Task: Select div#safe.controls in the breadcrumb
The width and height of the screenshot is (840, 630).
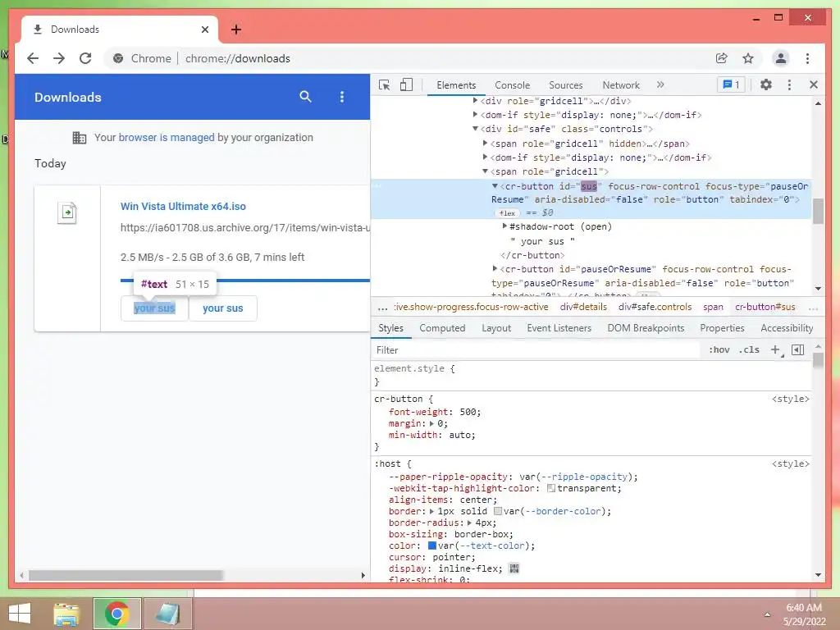Action: tap(655, 307)
